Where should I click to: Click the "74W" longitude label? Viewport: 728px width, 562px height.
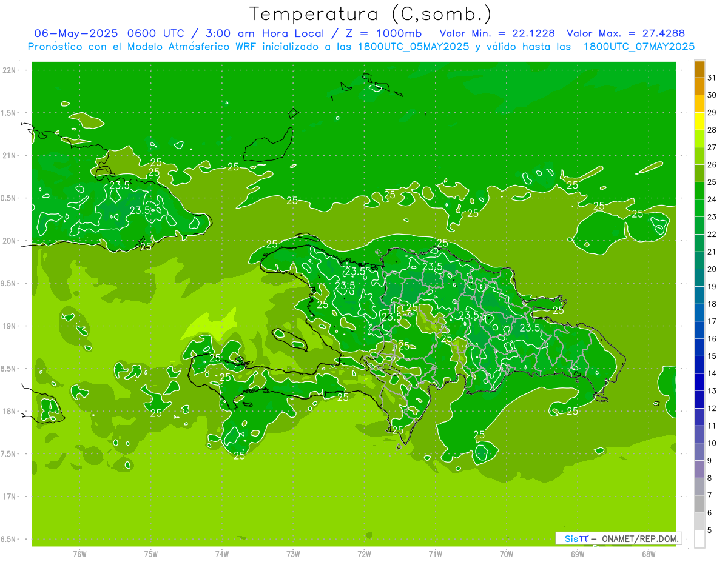222,554
